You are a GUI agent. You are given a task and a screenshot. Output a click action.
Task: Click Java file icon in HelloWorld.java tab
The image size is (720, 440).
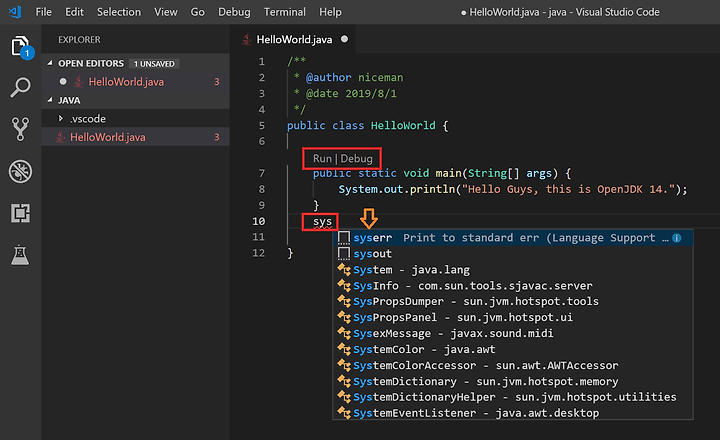click(247, 39)
